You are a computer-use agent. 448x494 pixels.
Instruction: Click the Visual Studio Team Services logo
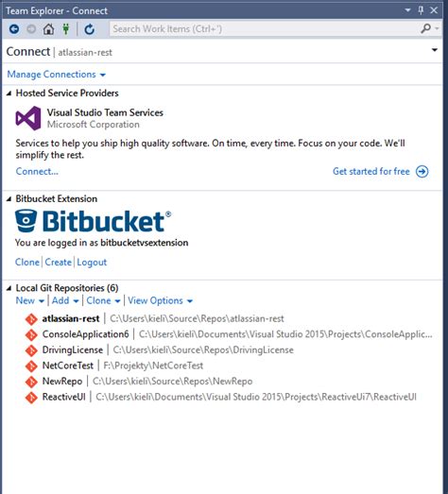(x=28, y=118)
